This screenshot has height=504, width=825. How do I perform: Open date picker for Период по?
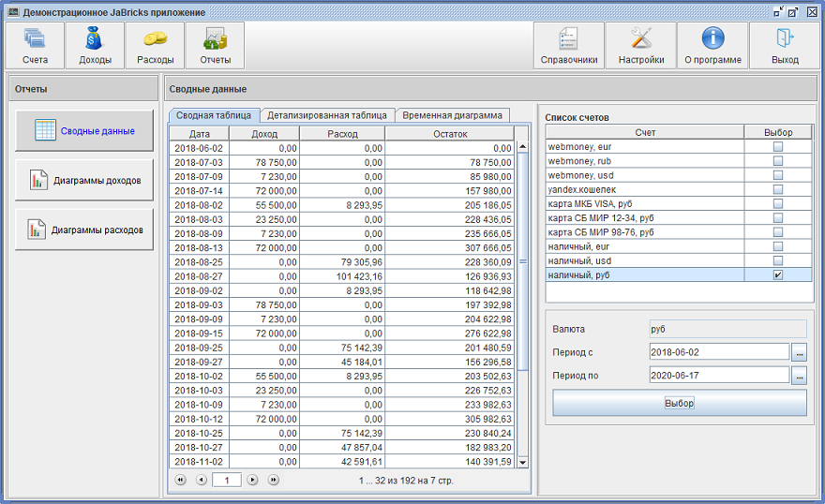click(799, 376)
